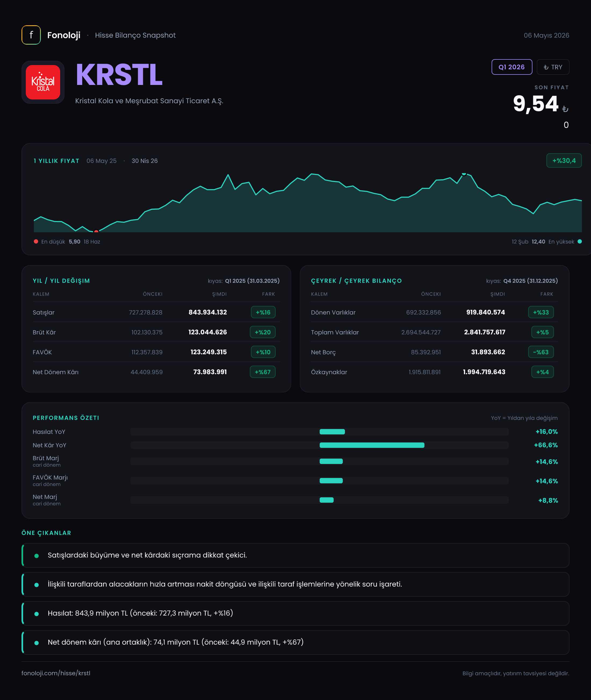The width and height of the screenshot is (591, 700).
Task: Click the +16,0% Hasılat YoY value
Action: pos(546,431)
